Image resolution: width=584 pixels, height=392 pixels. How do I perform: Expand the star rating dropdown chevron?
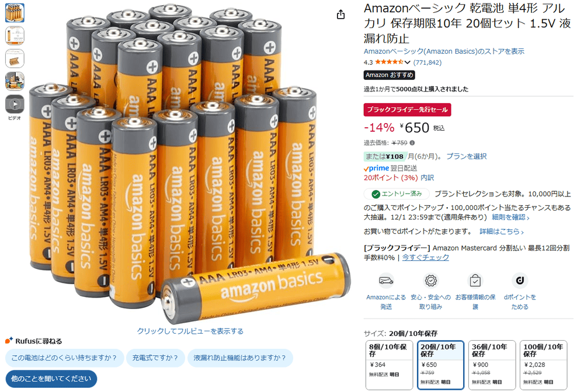[x=408, y=62]
